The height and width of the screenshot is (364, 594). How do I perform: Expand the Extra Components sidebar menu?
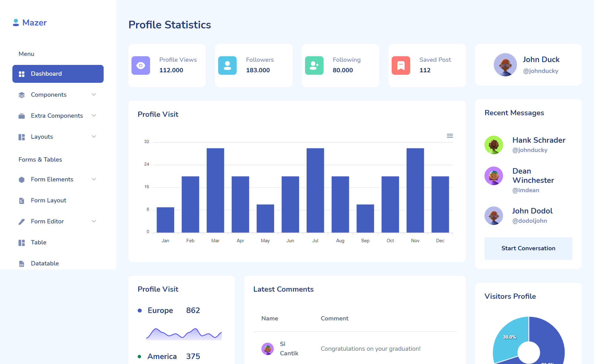coord(58,116)
